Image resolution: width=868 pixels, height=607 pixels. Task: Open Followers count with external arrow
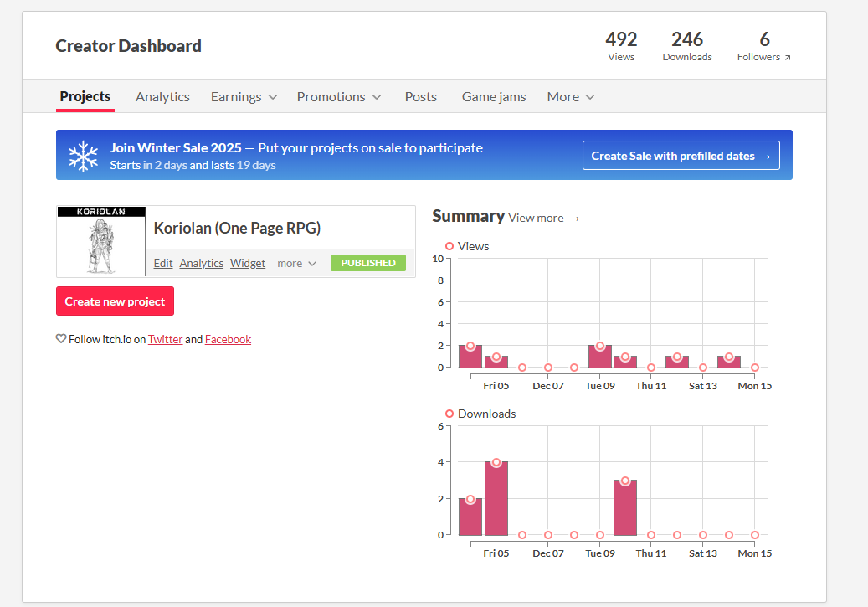[x=763, y=47]
